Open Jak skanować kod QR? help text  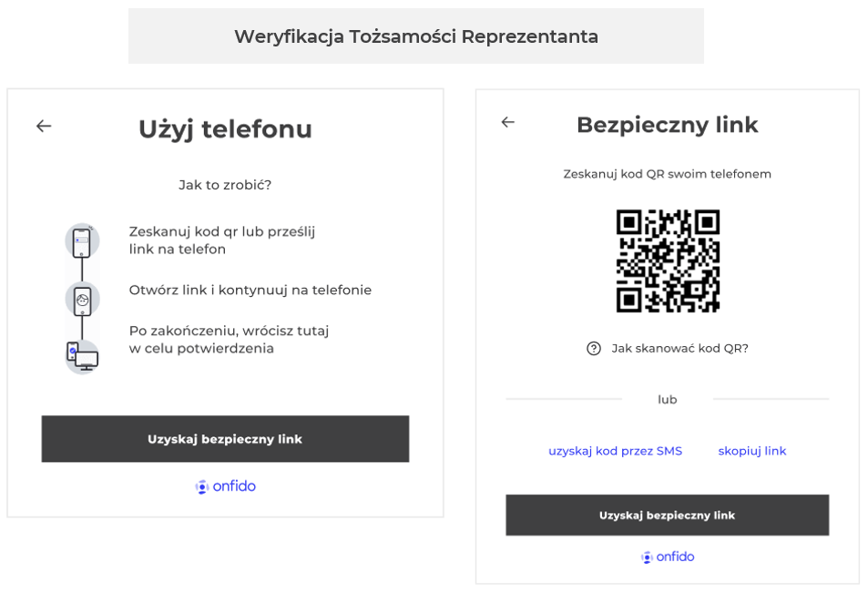(679, 348)
